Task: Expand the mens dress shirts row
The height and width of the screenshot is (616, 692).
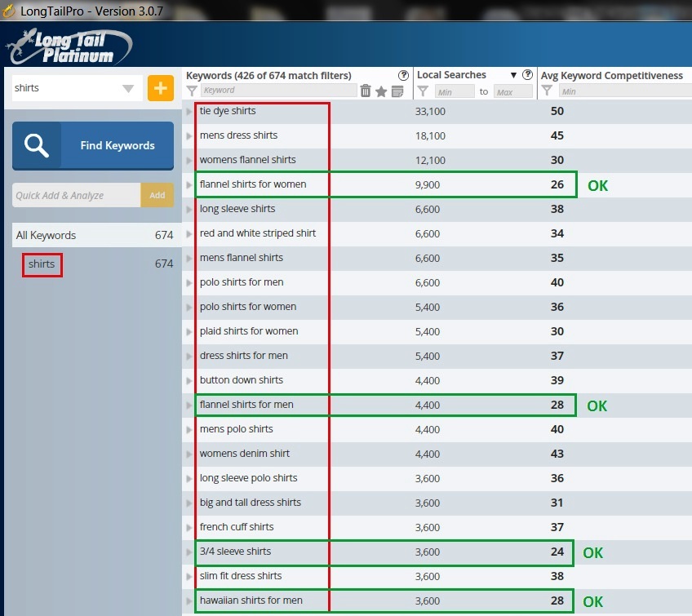Action: click(x=189, y=136)
